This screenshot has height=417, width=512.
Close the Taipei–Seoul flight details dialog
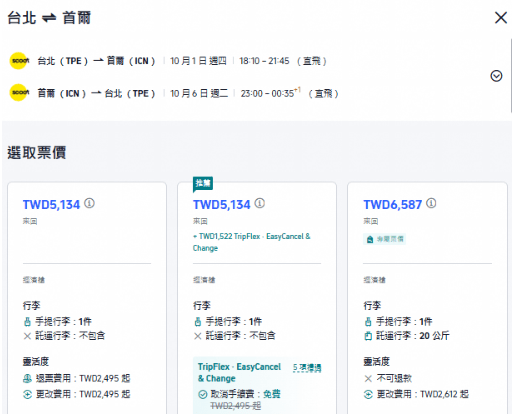501,18
